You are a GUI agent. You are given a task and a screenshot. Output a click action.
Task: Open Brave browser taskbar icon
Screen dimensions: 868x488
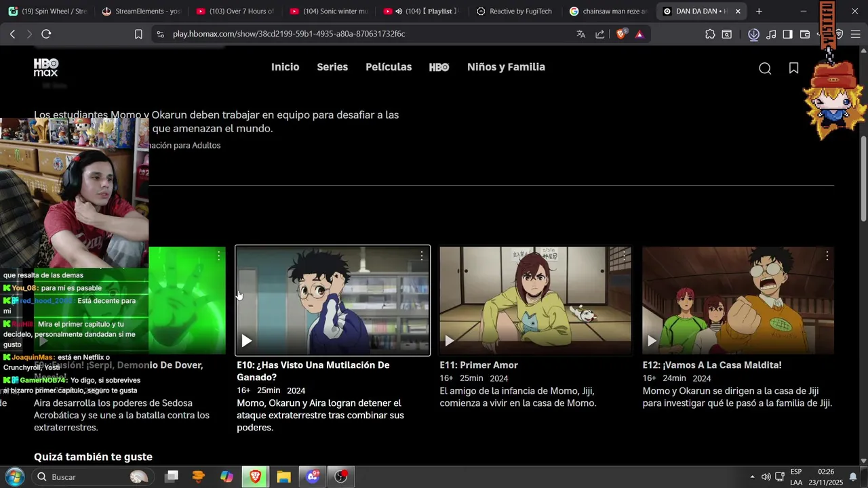(x=256, y=476)
